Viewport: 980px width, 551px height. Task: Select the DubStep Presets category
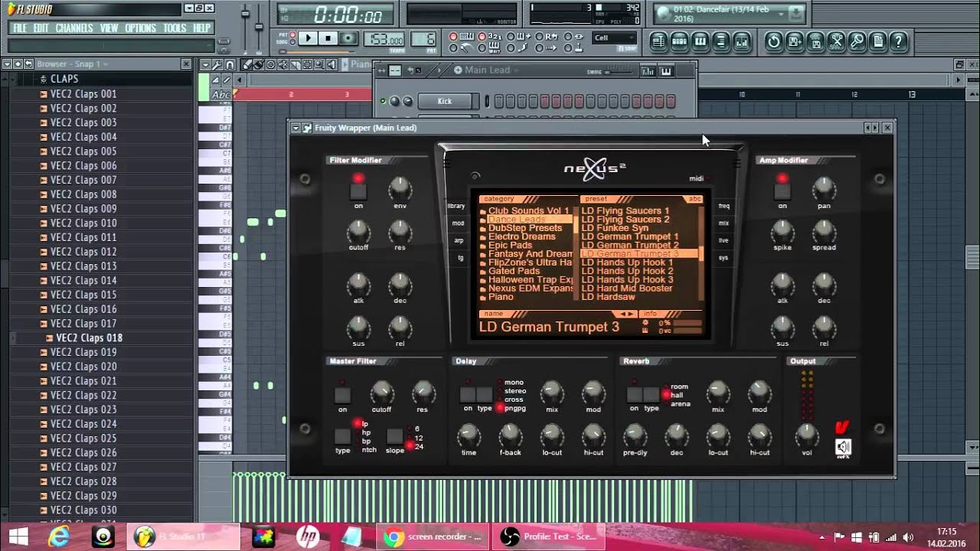pyautogui.click(x=527, y=228)
